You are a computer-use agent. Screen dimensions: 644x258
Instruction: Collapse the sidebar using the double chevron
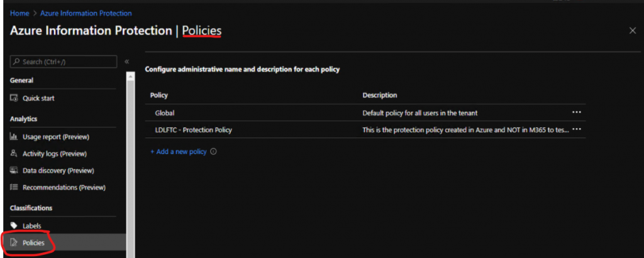(127, 62)
